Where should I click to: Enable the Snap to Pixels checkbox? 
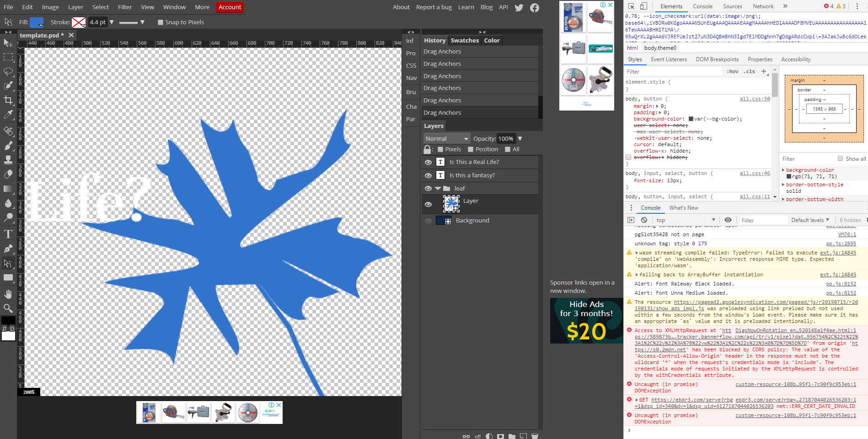[x=161, y=22]
